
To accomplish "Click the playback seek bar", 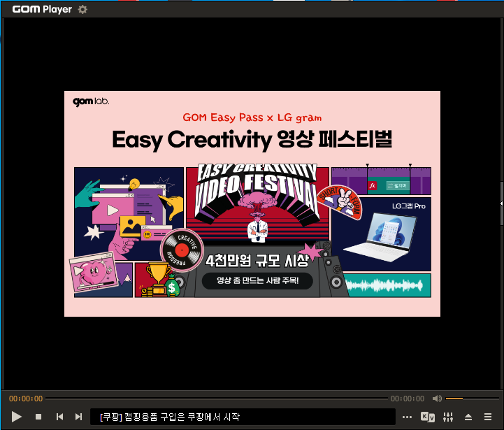I will tap(217, 399).
